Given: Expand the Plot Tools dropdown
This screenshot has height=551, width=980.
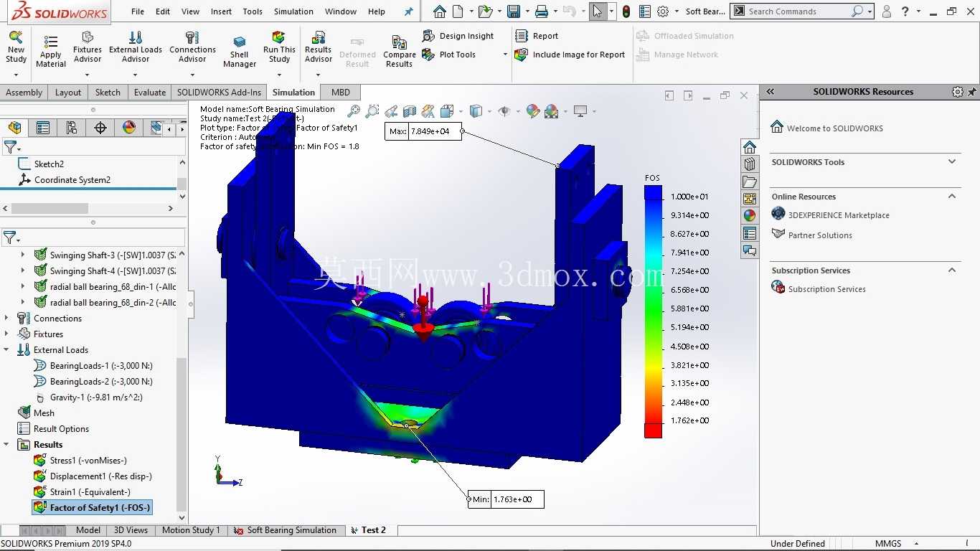Looking at the screenshot, I should (505, 55).
